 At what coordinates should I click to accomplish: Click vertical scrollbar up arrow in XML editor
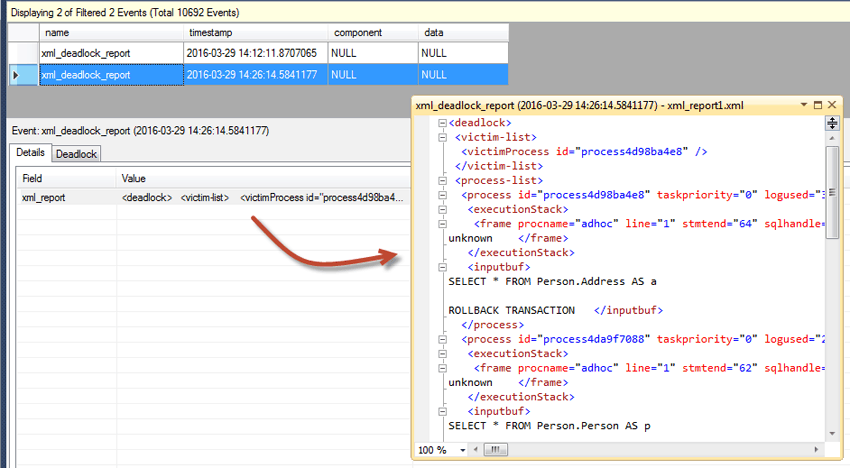[832, 139]
